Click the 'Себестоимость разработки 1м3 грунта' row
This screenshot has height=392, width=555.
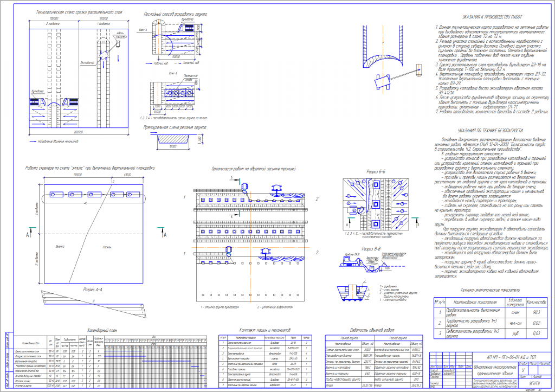[x=490, y=333]
